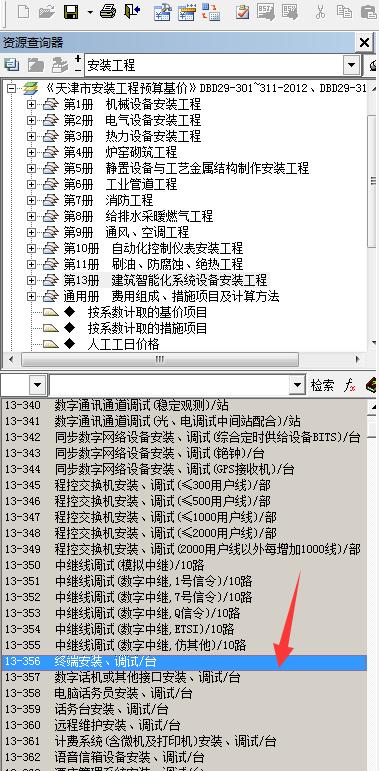Select 13-359 话务台安装、调试/台
Screen dimensions: 379x771
point(184,710)
